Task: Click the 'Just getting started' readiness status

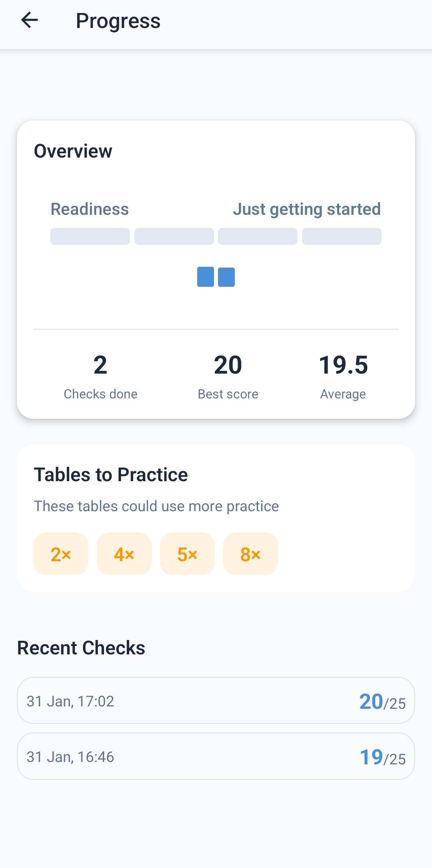Action: pyautogui.click(x=307, y=209)
